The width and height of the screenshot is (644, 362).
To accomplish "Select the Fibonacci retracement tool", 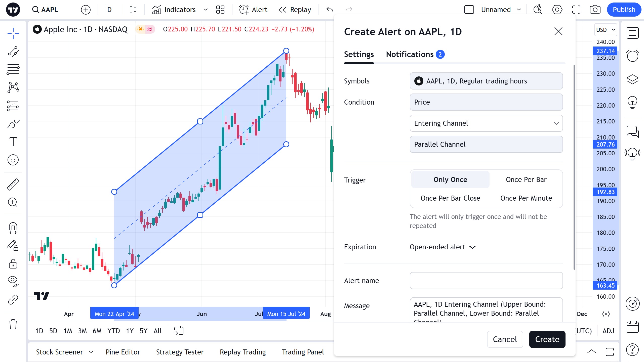I will 13,69.
